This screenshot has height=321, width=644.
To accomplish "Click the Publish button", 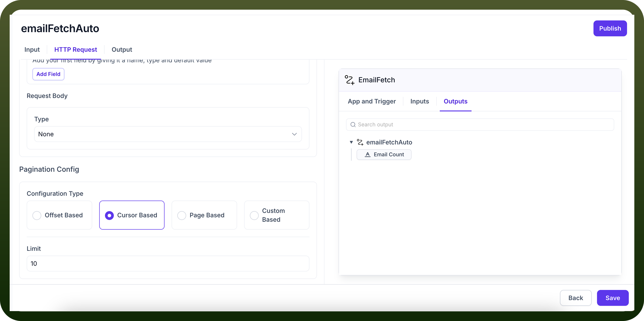I will coord(610,28).
